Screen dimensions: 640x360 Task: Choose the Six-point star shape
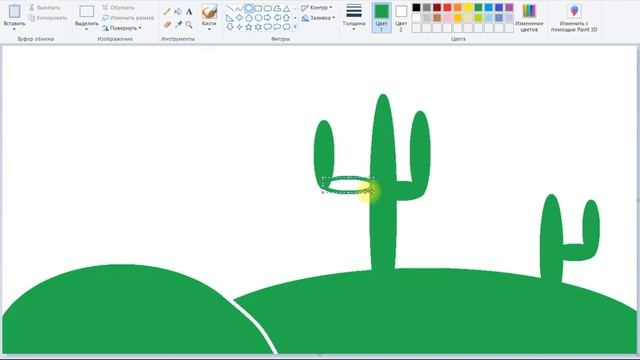pyautogui.click(x=258, y=27)
